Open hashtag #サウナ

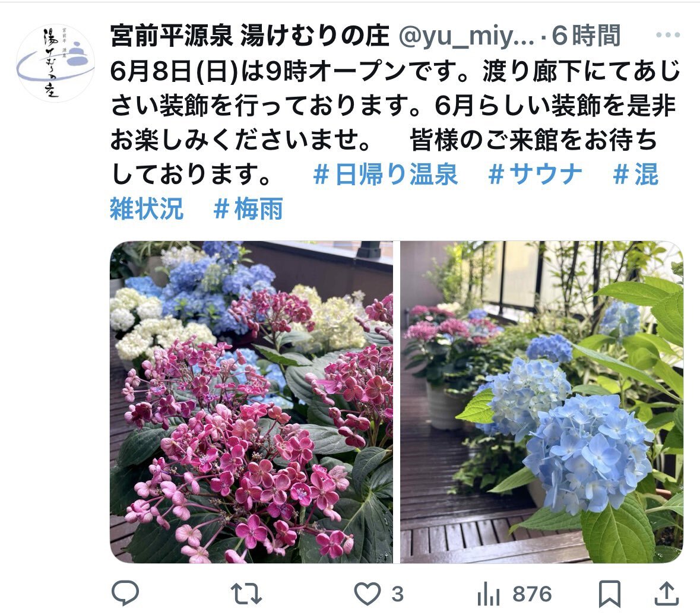(535, 174)
